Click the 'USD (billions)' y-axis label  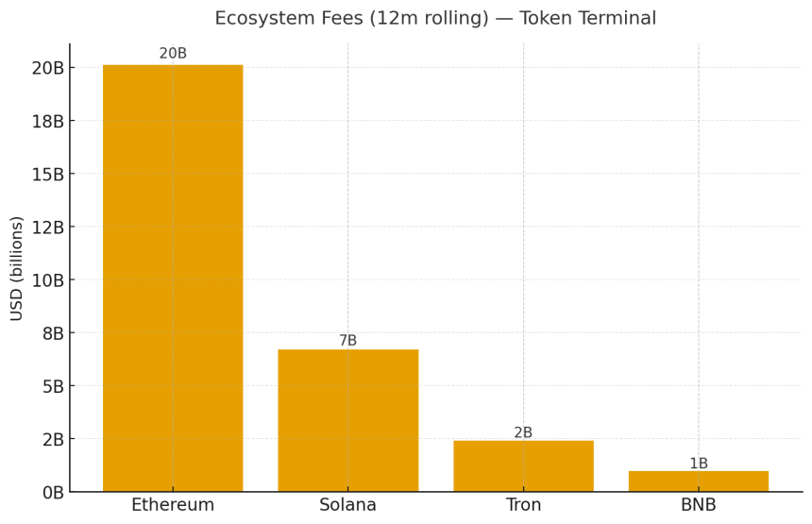pyautogui.click(x=17, y=268)
